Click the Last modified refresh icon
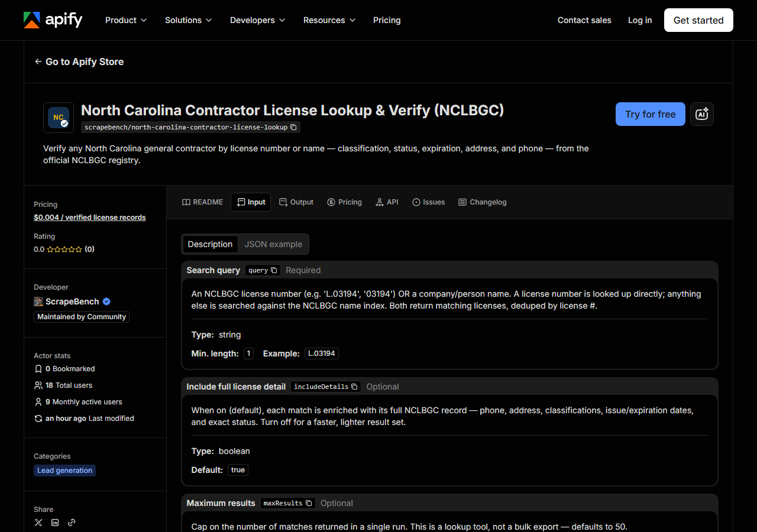The height and width of the screenshot is (532, 757). point(38,419)
